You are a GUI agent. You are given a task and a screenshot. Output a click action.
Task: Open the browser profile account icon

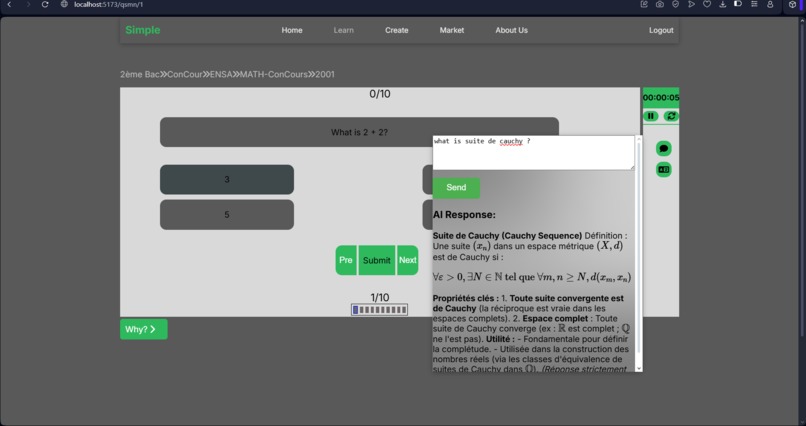pyautogui.click(x=770, y=4)
